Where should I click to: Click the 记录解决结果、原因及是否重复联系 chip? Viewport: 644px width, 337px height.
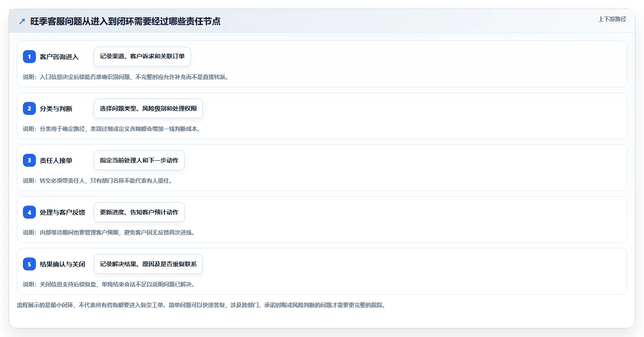[x=148, y=264]
